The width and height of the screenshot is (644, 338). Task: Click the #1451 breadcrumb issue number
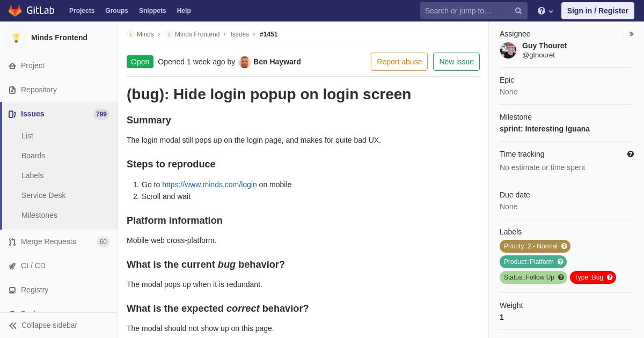coord(269,34)
